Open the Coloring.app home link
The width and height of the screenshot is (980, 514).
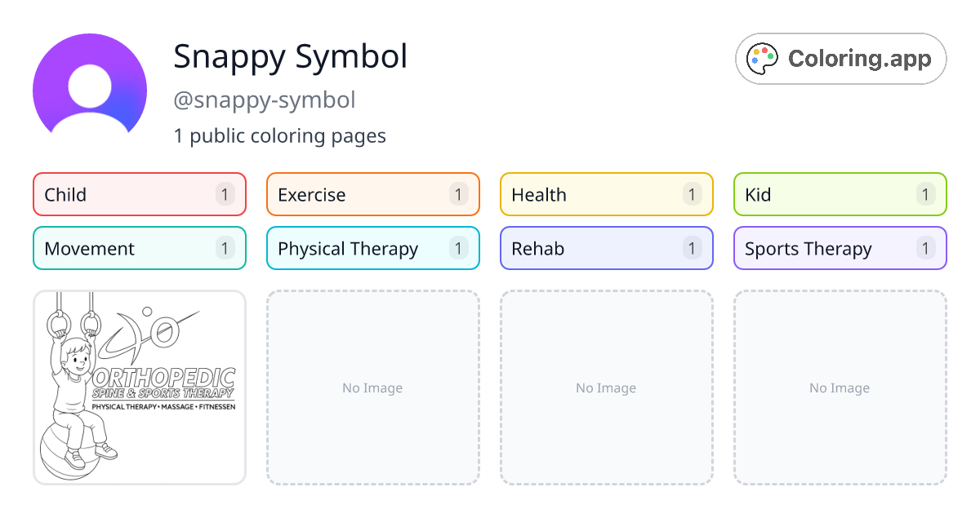tap(840, 58)
